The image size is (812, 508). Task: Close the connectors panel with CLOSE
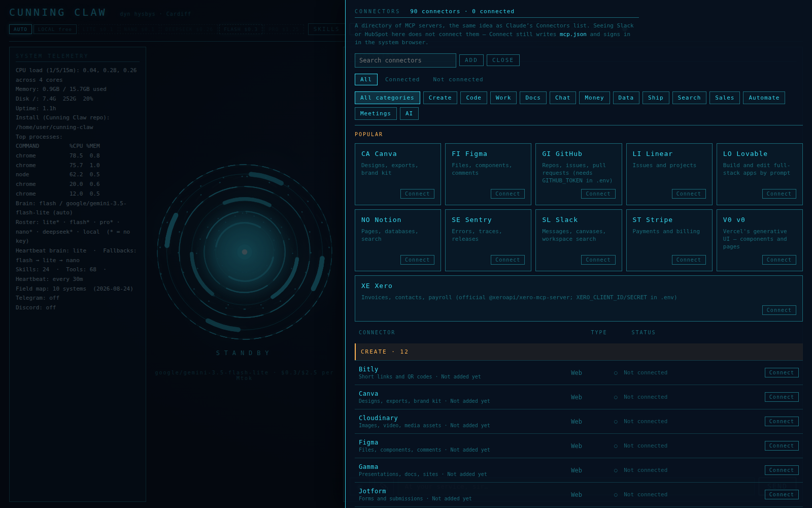(503, 60)
